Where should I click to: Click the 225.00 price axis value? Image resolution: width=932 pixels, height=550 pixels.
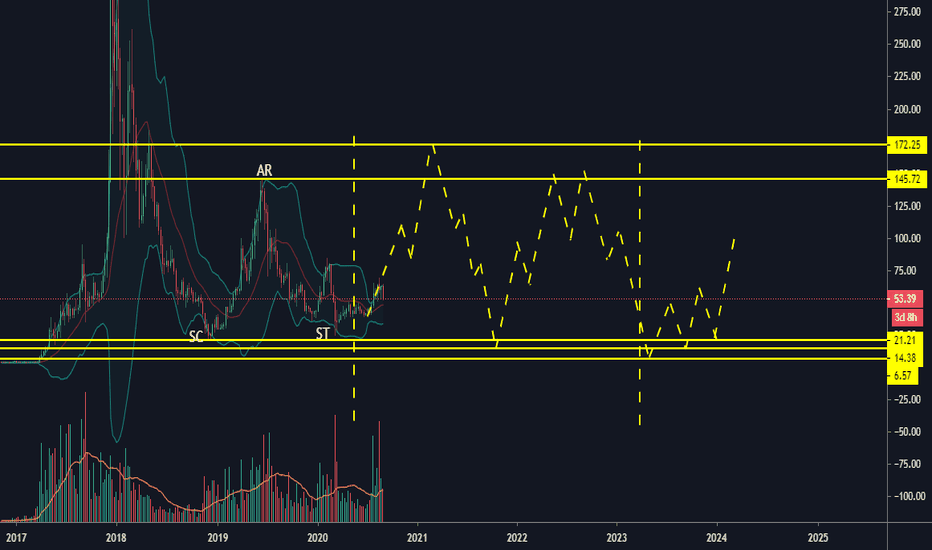click(907, 77)
